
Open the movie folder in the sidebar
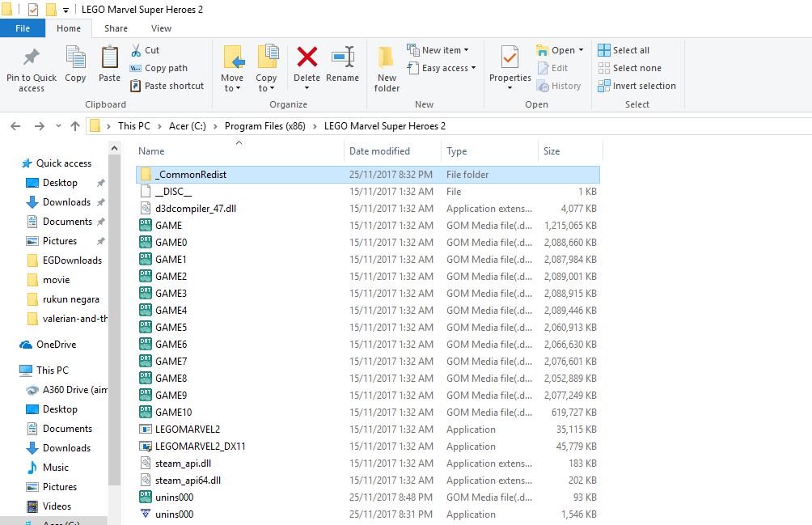point(49,280)
